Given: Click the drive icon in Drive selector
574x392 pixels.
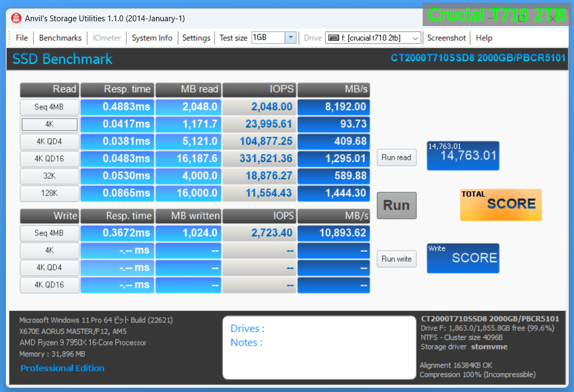Looking at the screenshot, I should click(333, 38).
